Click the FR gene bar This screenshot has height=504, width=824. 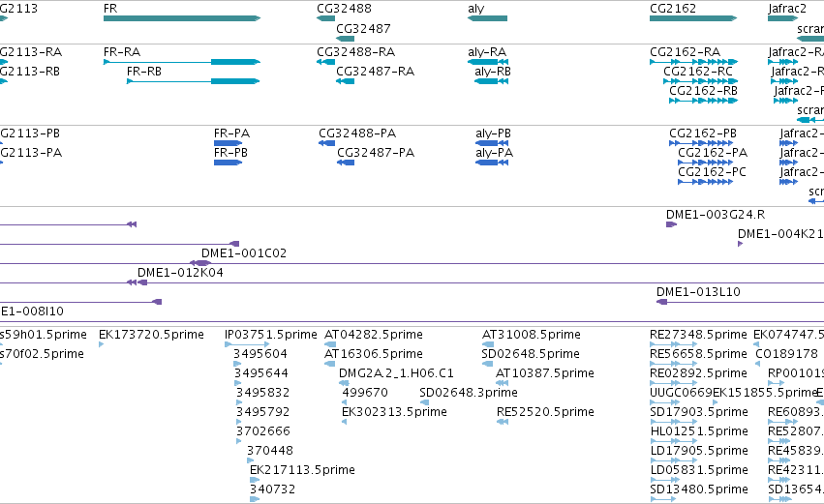click(x=182, y=18)
